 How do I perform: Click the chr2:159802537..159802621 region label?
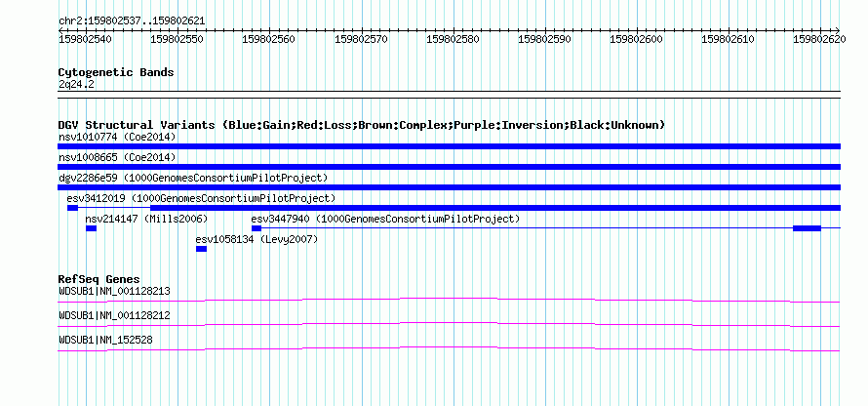point(132,21)
